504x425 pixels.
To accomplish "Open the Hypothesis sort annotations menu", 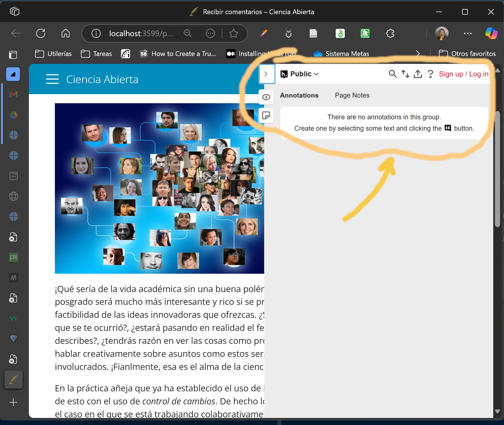I will click(405, 74).
